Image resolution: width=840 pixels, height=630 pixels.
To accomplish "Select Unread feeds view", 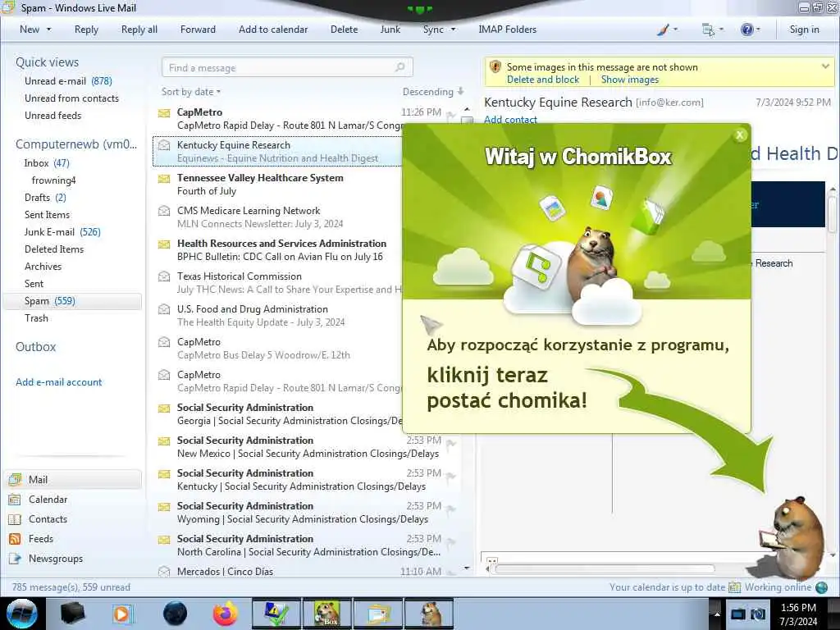I will [53, 115].
